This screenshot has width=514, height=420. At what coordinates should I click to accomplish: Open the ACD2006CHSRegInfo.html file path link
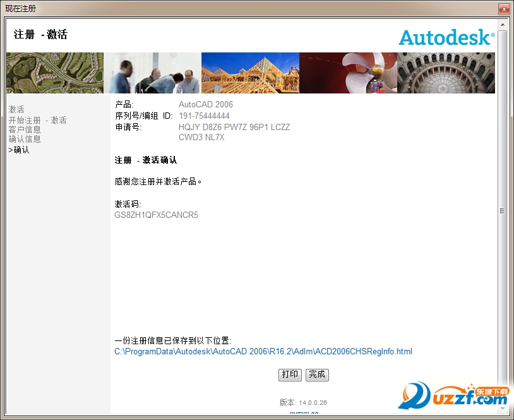click(263, 352)
